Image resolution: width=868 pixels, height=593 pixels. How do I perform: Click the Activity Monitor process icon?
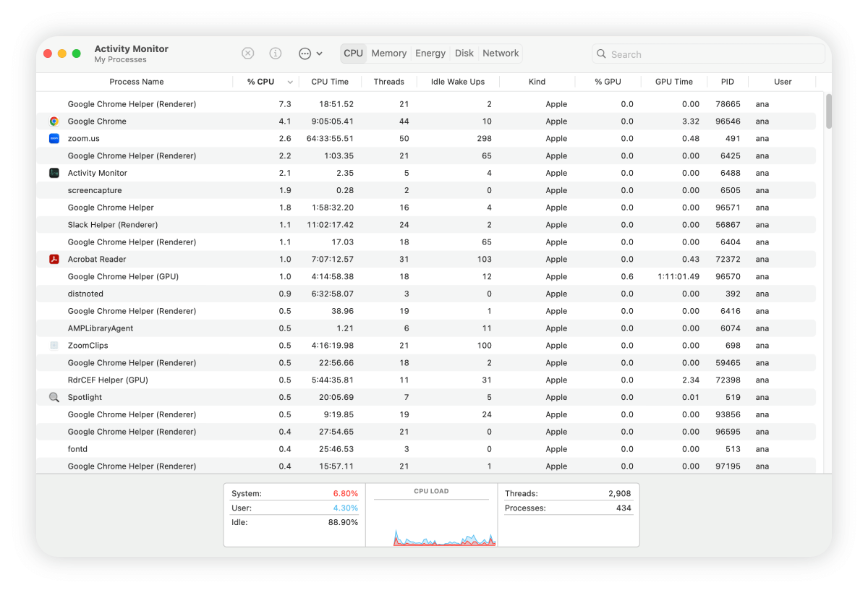coord(54,173)
